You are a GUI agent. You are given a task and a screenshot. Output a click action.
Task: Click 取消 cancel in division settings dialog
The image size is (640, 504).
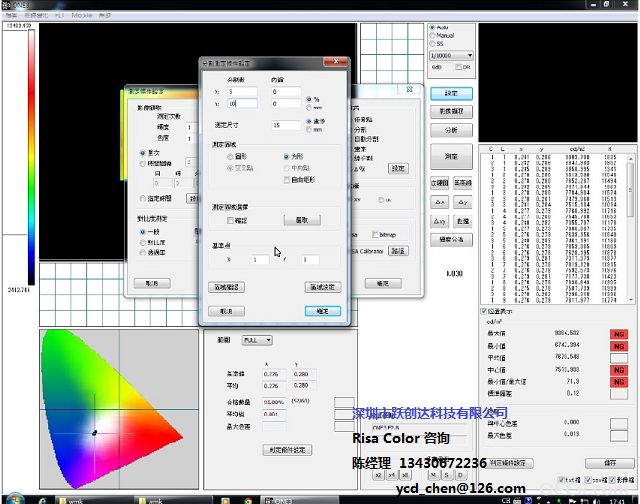coord(227,311)
